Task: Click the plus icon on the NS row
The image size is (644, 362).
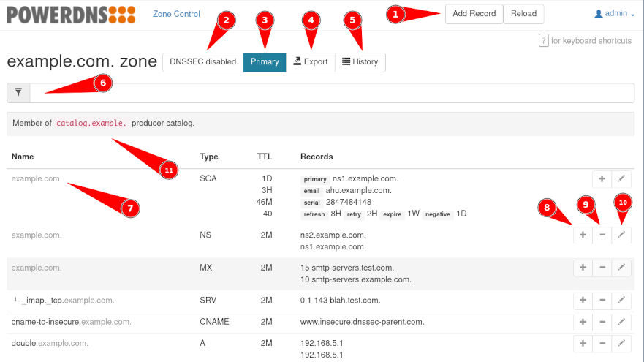Action: 583,235
